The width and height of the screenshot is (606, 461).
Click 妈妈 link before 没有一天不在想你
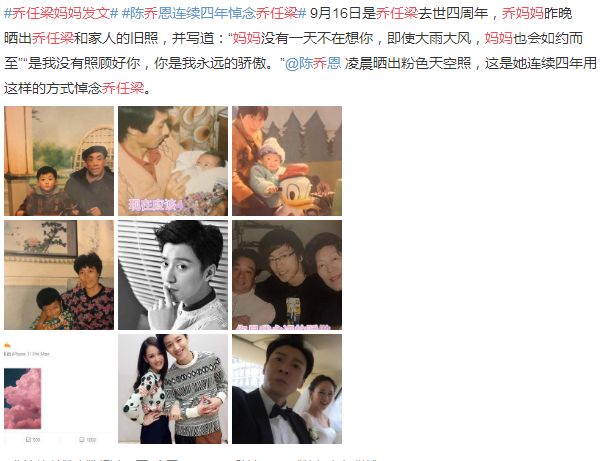click(x=247, y=38)
